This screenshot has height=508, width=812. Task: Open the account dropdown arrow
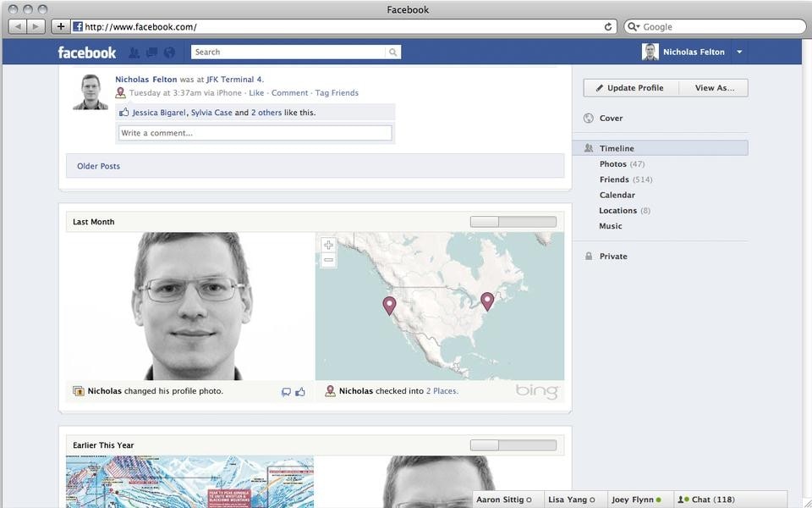739,52
